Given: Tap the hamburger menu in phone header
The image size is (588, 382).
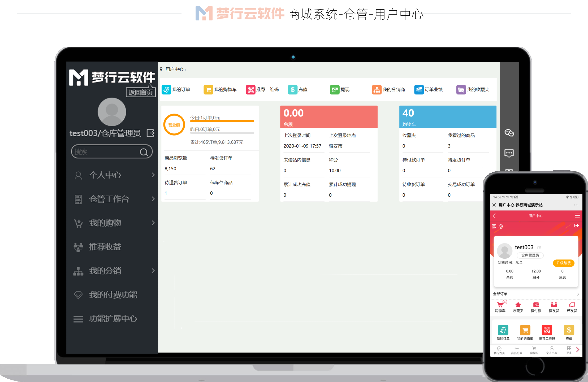Looking at the screenshot, I should point(577,216).
